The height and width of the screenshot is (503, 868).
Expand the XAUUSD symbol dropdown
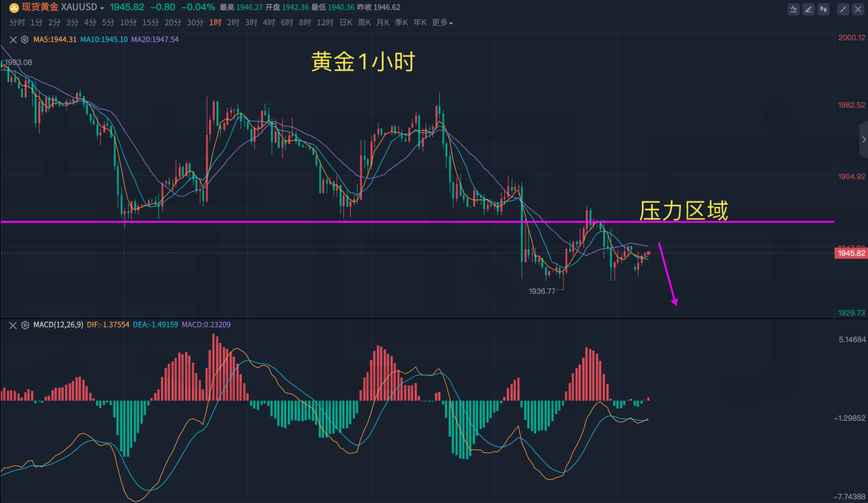pos(102,8)
